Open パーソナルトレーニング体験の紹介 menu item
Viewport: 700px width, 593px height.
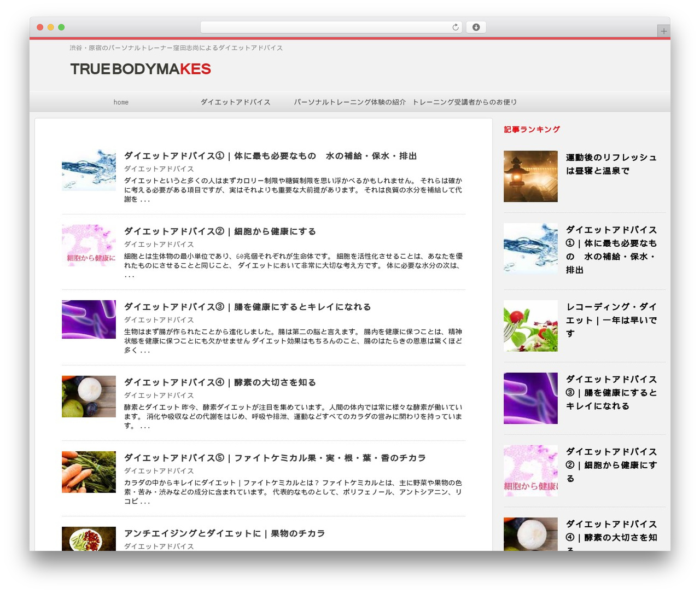[x=350, y=102]
